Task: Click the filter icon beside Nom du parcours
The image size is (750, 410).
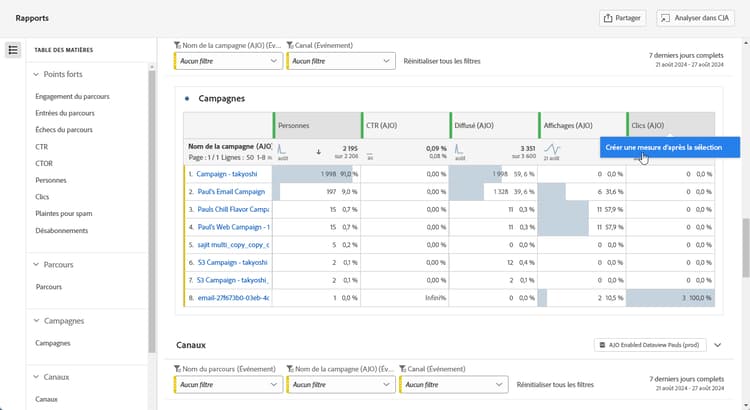Action: (177, 369)
